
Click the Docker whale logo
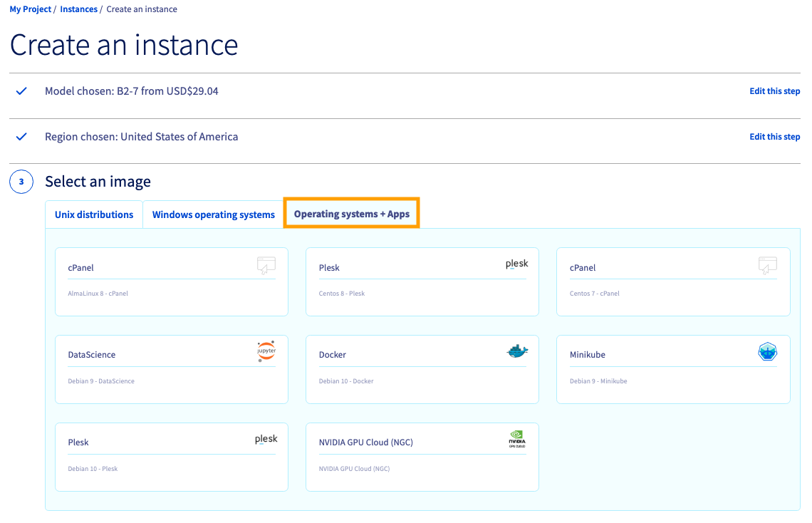pos(517,351)
